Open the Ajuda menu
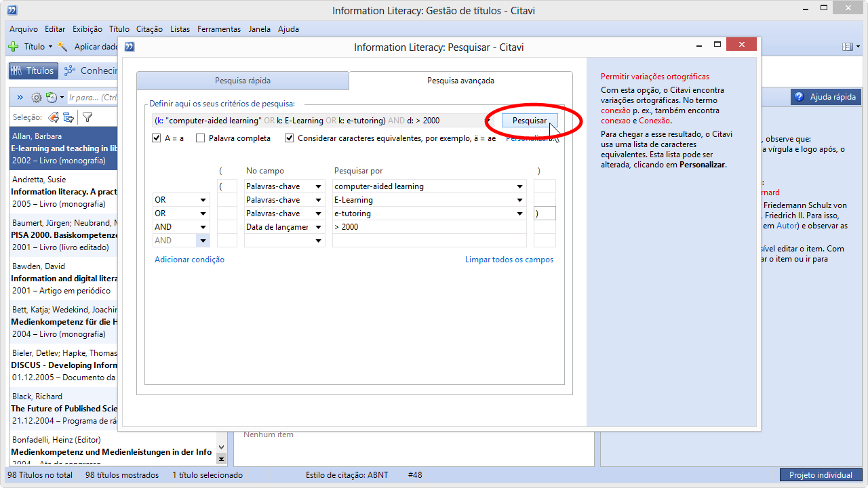The image size is (868, 488). (288, 29)
